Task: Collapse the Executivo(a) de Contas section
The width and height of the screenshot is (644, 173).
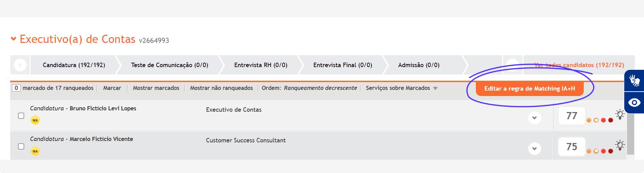Action: pyautogui.click(x=14, y=39)
